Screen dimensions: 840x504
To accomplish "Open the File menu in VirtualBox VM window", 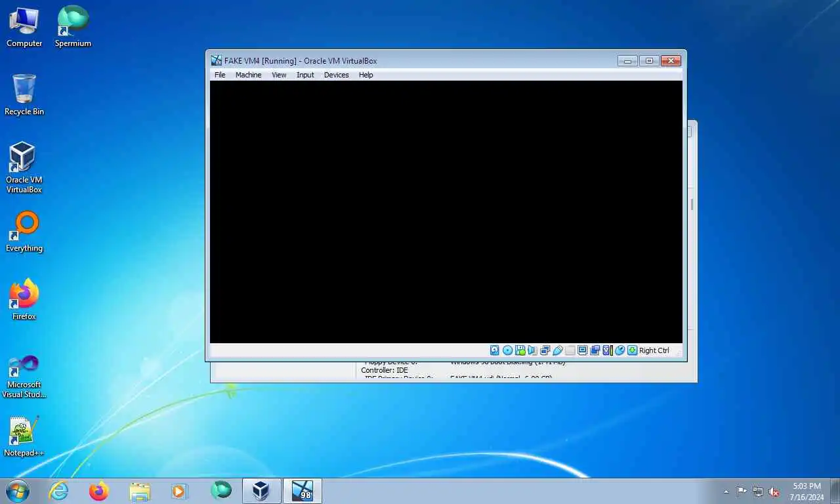I will click(x=220, y=75).
